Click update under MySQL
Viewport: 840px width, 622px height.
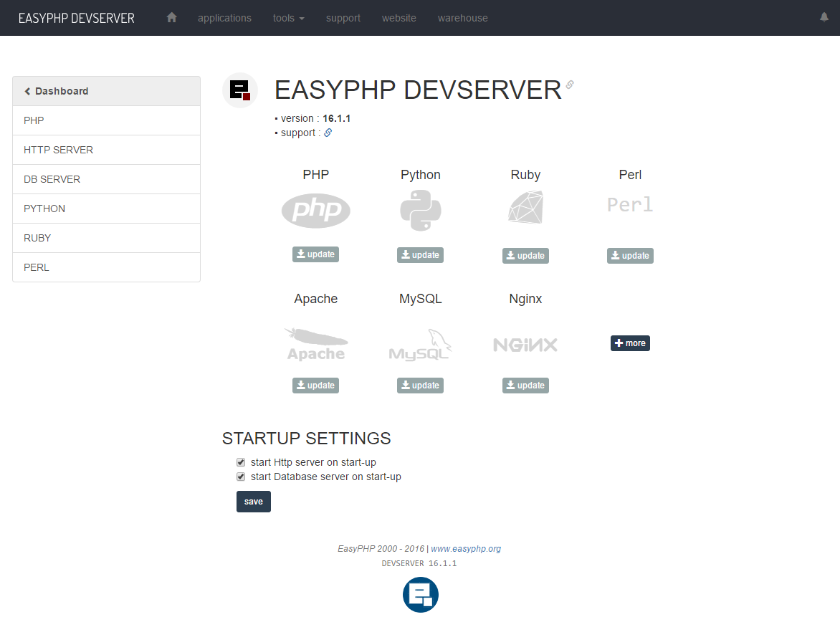click(420, 385)
